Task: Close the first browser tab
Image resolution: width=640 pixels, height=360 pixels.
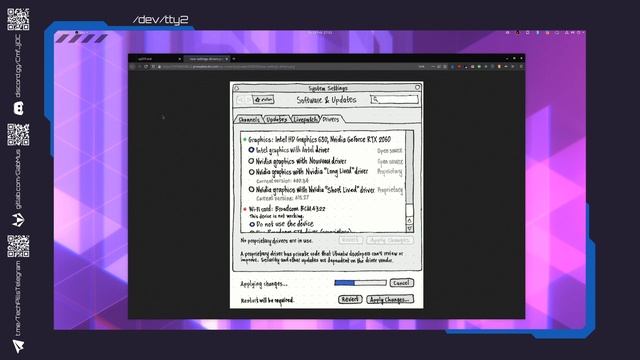Action: [x=179, y=59]
